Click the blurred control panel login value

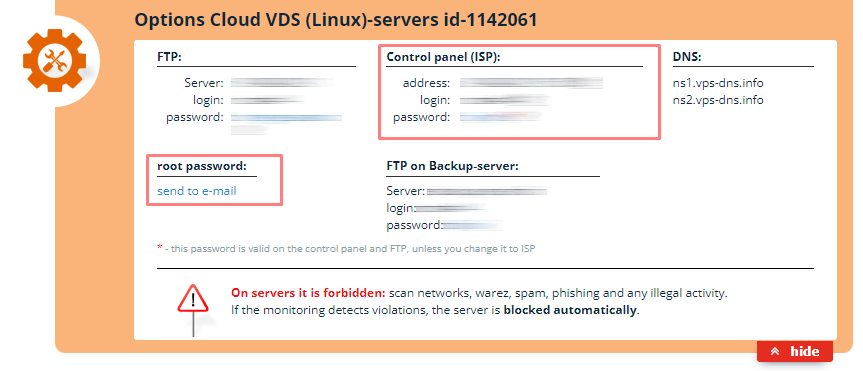point(505,100)
